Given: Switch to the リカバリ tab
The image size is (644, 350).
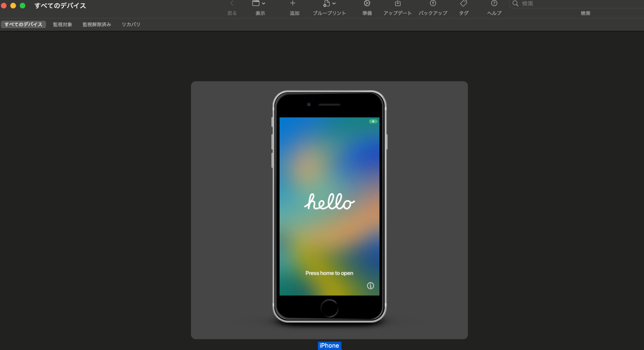Looking at the screenshot, I should pyautogui.click(x=131, y=24).
